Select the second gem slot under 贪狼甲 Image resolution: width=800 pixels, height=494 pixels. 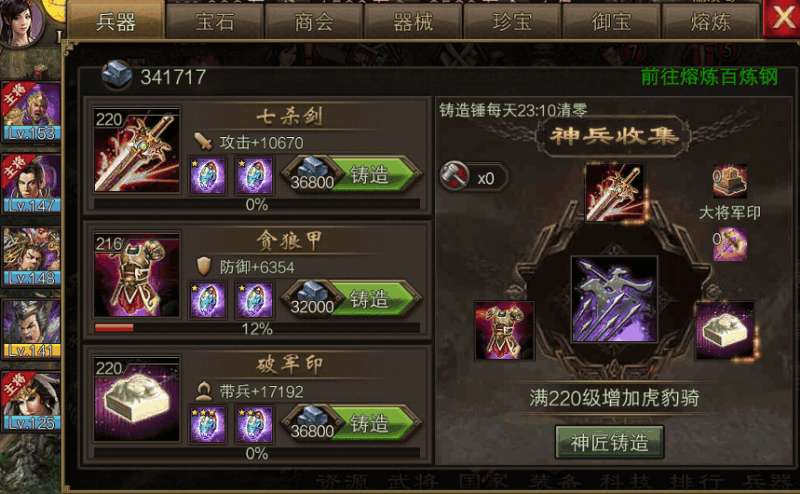click(x=254, y=300)
